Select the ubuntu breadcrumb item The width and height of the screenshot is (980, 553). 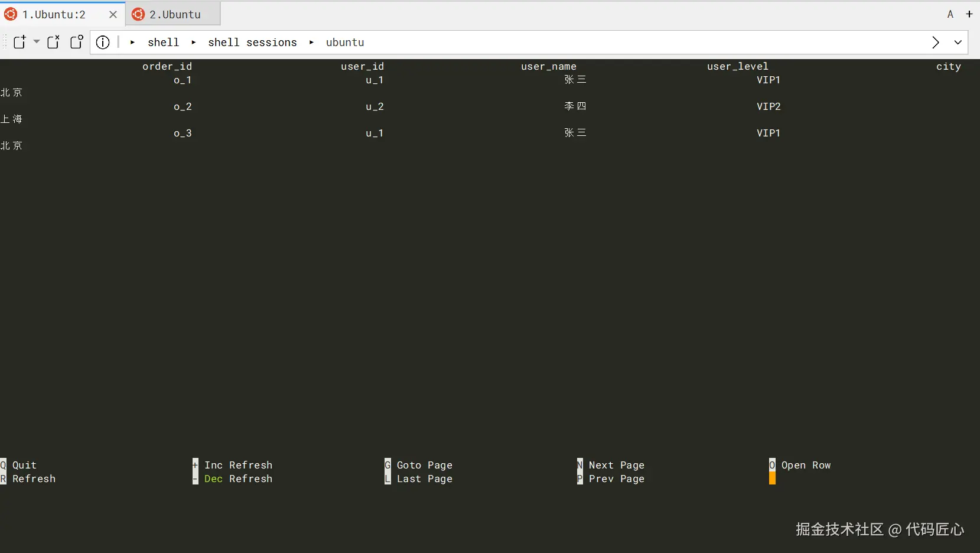(345, 43)
